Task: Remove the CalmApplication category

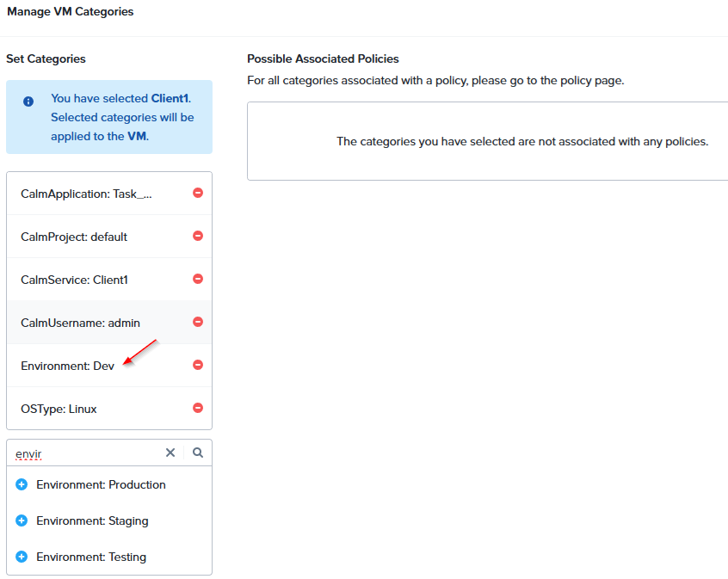Action: coord(198,193)
